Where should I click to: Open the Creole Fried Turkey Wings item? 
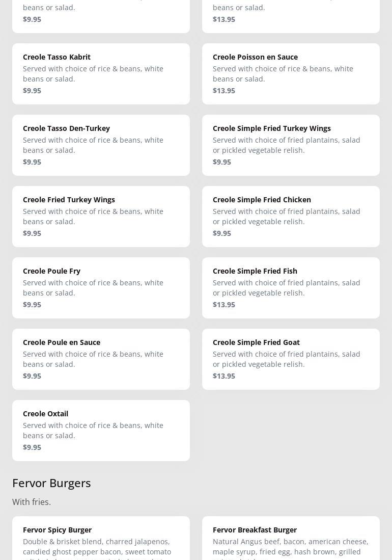click(x=101, y=217)
